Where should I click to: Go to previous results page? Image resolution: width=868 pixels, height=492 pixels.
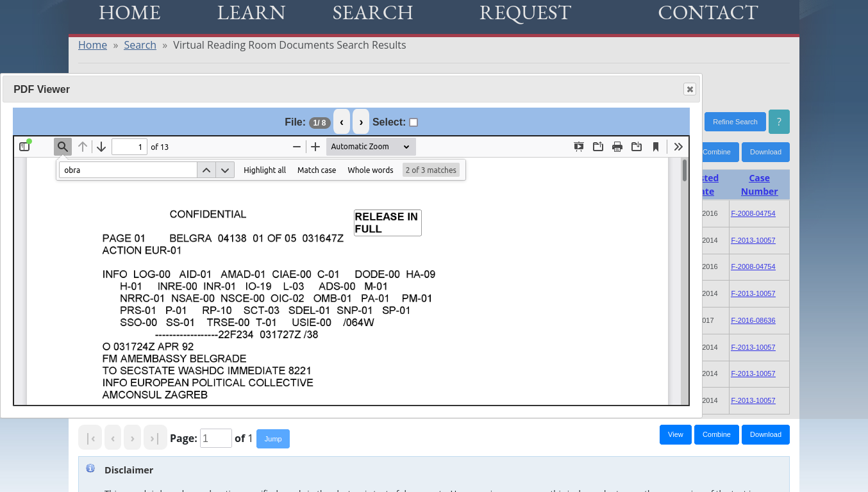point(113,438)
